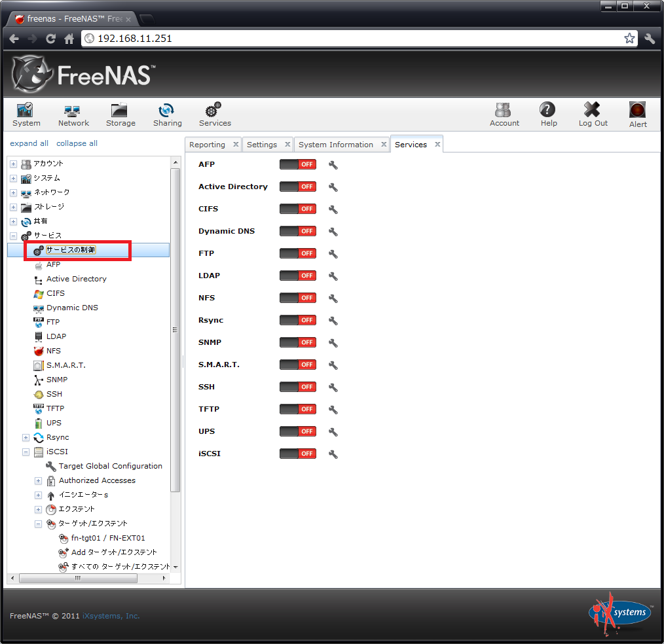Click the collapse all link
The height and width of the screenshot is (644, 664).
[x=77, y=143]
